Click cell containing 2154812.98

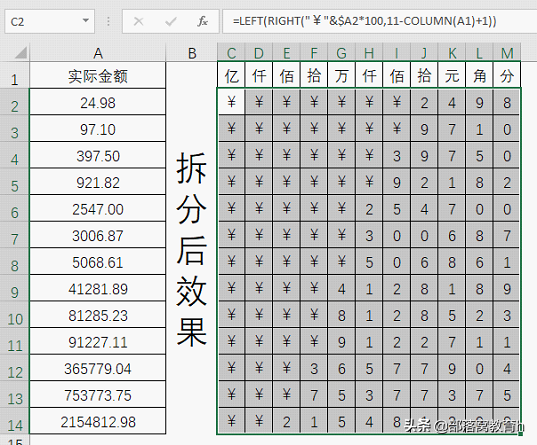point(98,421)
